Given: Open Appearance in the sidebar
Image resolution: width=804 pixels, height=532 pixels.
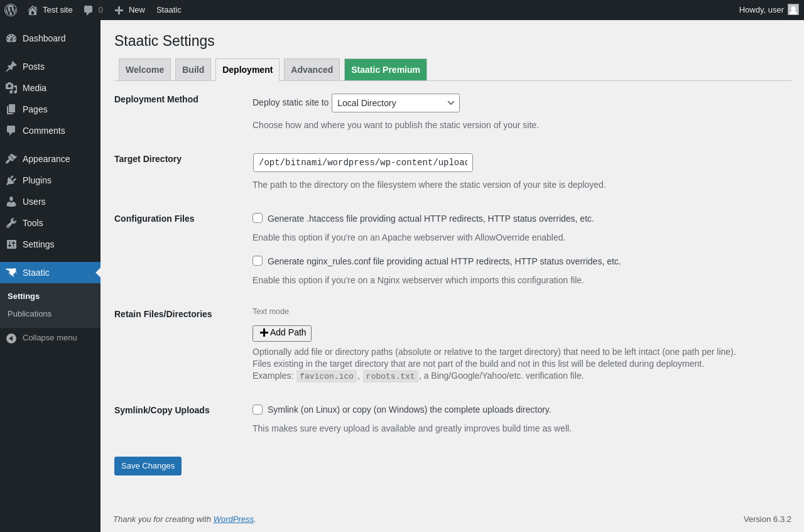Looking at the screenshot, I should [x=50, y=159].
